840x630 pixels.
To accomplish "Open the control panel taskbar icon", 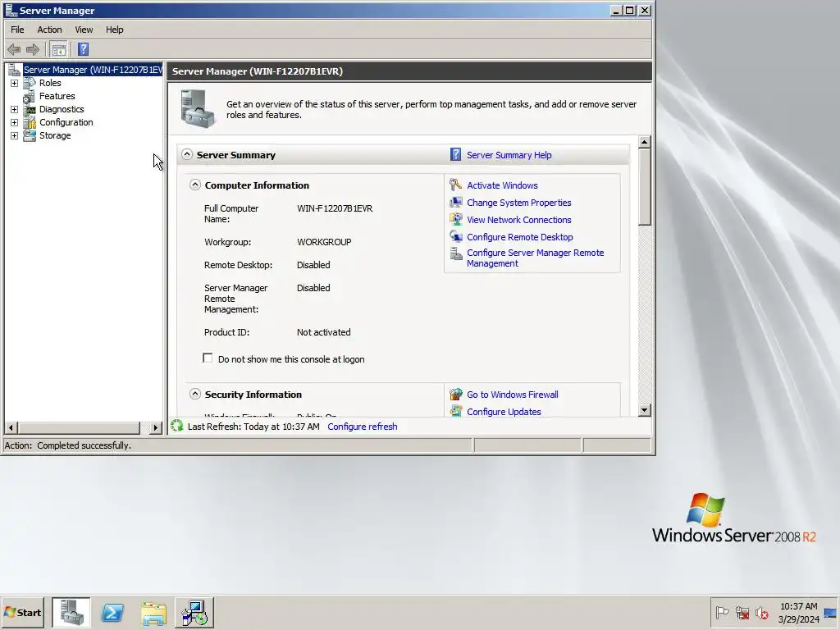I will (194, 613).
